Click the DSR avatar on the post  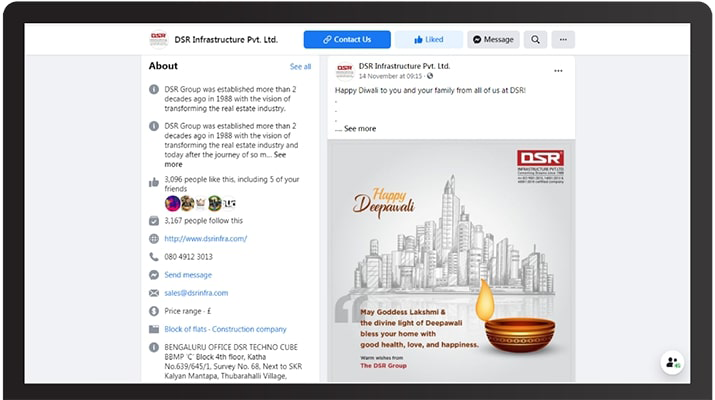click(x=345, y=71)
